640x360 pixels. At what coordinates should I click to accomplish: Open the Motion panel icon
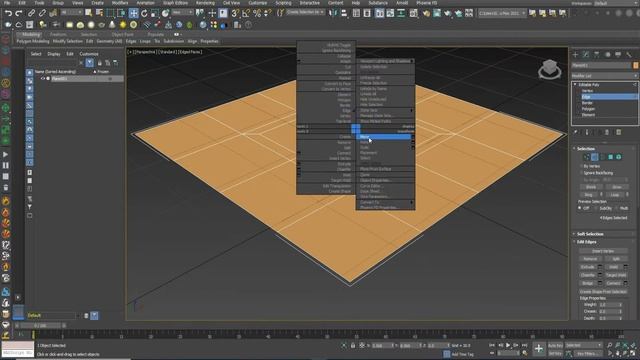[607, 54]
